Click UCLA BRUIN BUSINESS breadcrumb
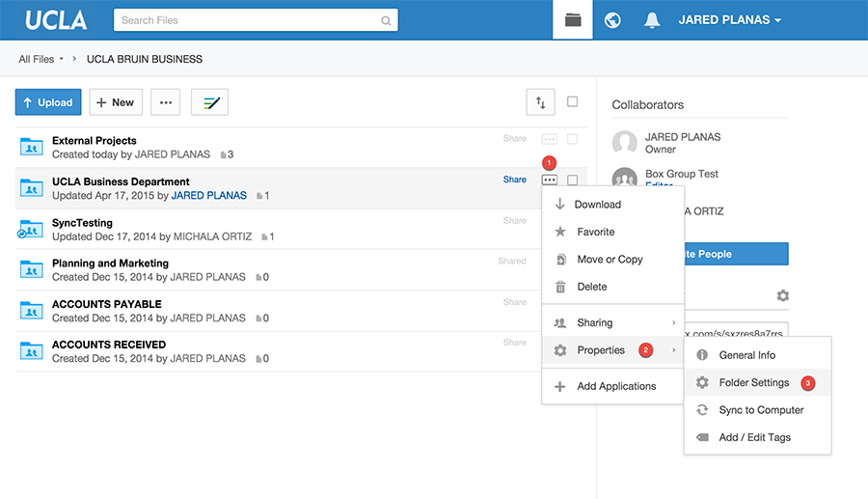Viewport: 868px width, 499px height. (145, 59)
